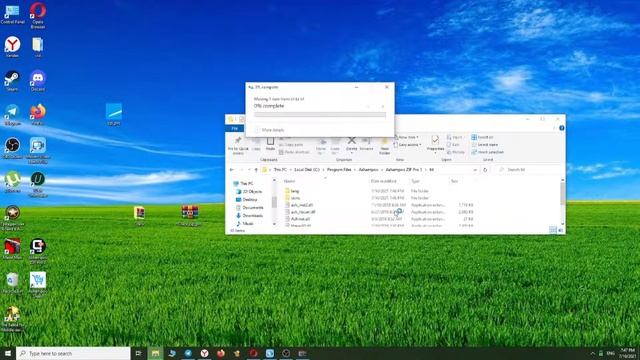Viewport: 640px width, 360px height.
Task: Open the Easy access dropdown in ribbon
Action: pyautogui.click(x=408, y=145)
